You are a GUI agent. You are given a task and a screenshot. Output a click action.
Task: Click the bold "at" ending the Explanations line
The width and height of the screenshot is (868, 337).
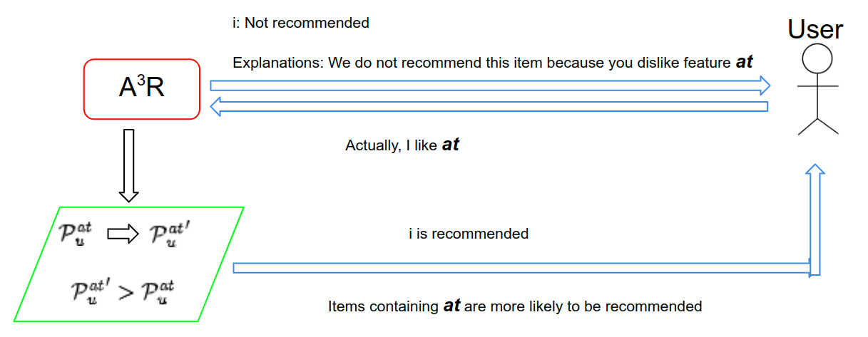point(744,62)
